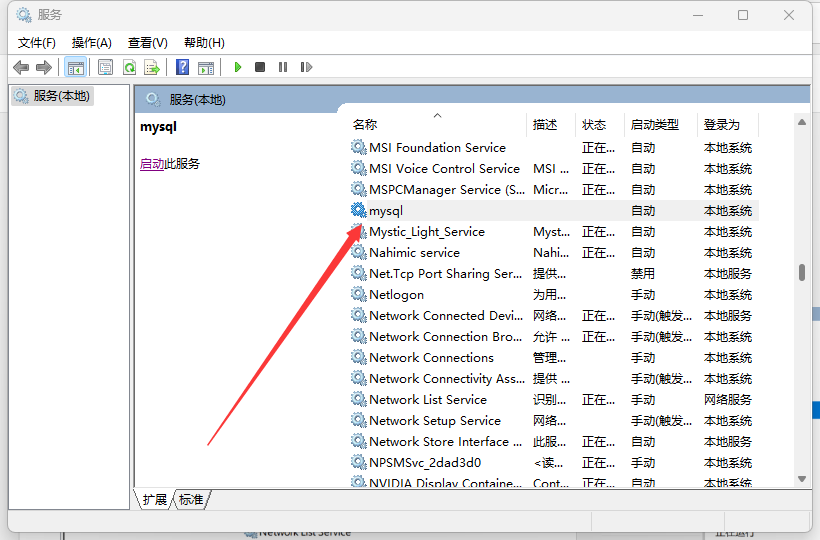820x540 pixels.
Task: Click the Services app icon in title bar
Action: 24,15
